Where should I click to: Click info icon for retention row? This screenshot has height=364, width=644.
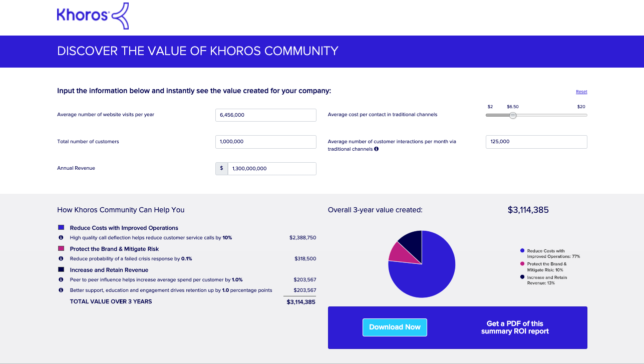tap(61, 290)
